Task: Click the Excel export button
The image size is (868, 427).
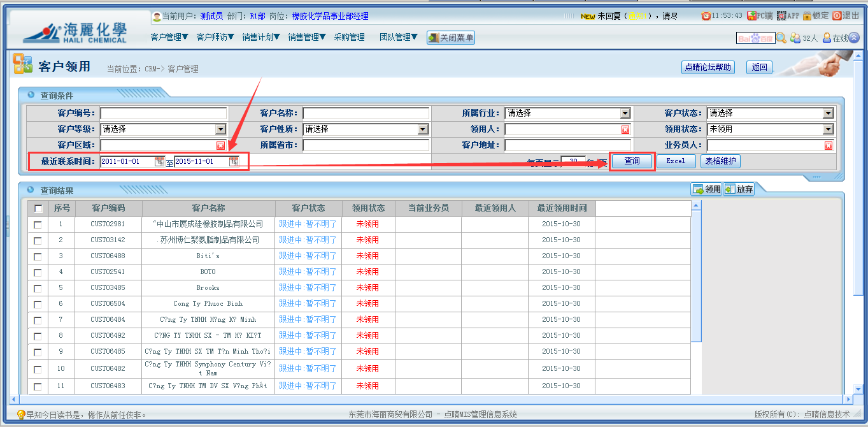Action: [676, 161]
